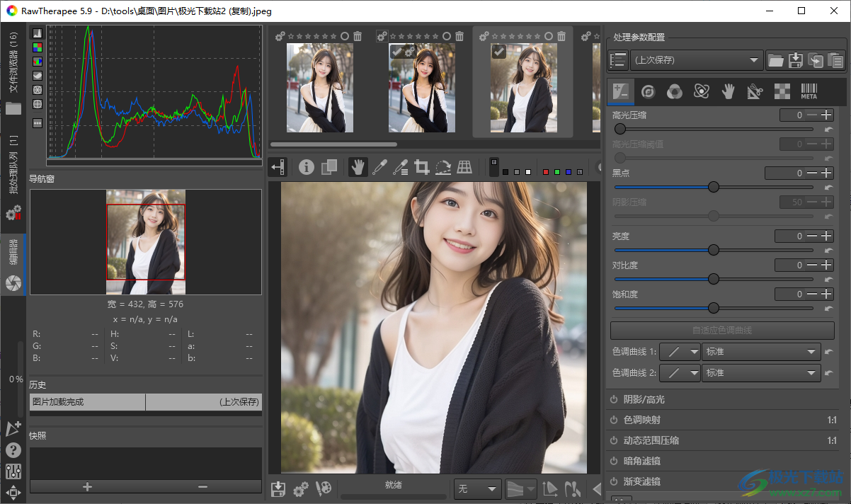Select first filmstrip thumbnail
Image resolution: width=851 pixels, height=504 pixels.
[x=320, y=88]
